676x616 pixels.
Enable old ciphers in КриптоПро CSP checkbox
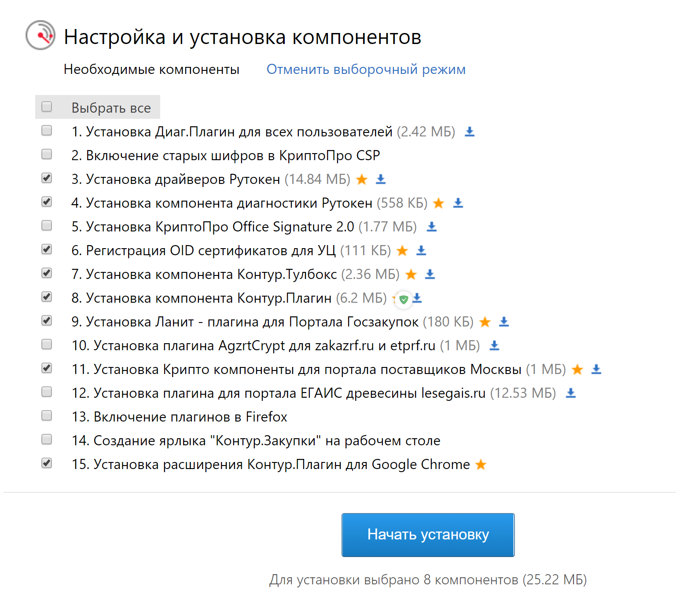tap(47, 154)
